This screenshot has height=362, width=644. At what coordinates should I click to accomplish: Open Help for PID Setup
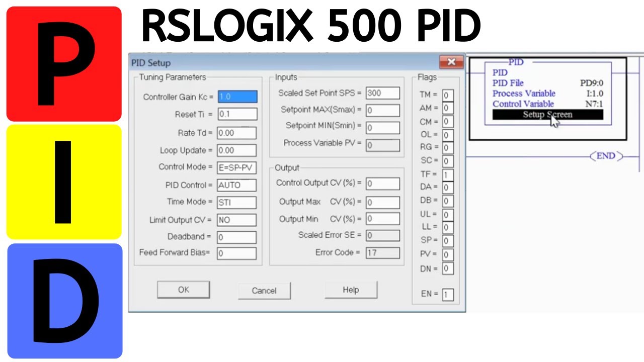(351, 290)
